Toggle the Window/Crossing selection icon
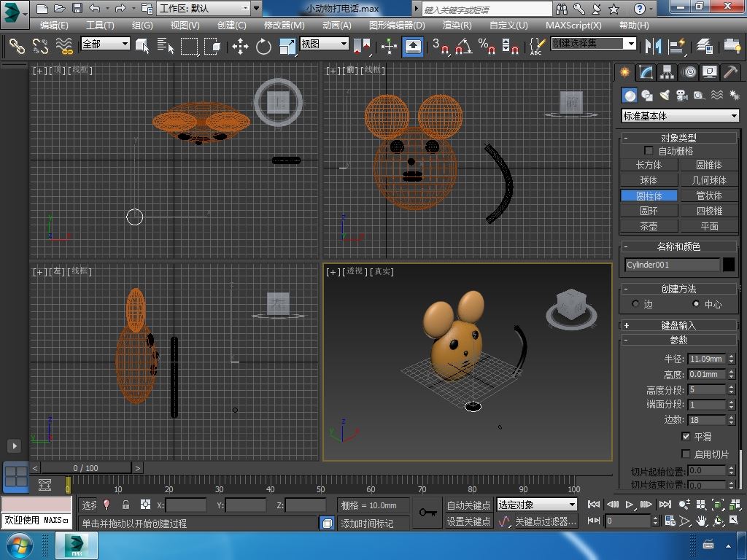Viewport: 747px width, 560px height. coord(212,46)
